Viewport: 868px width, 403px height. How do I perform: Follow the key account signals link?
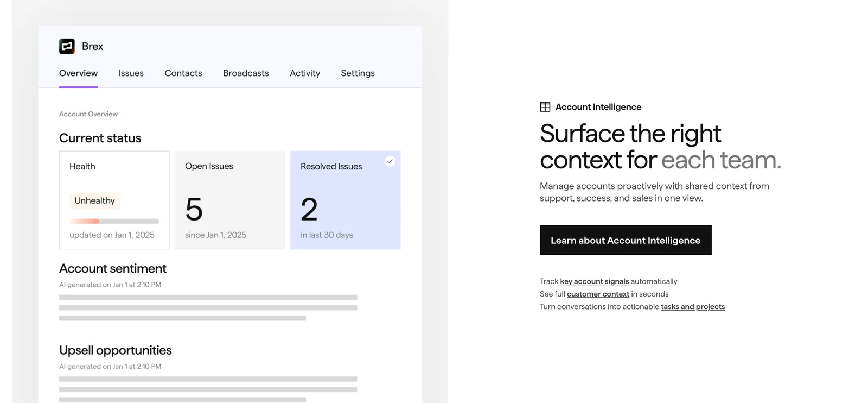tap(594, 281)
